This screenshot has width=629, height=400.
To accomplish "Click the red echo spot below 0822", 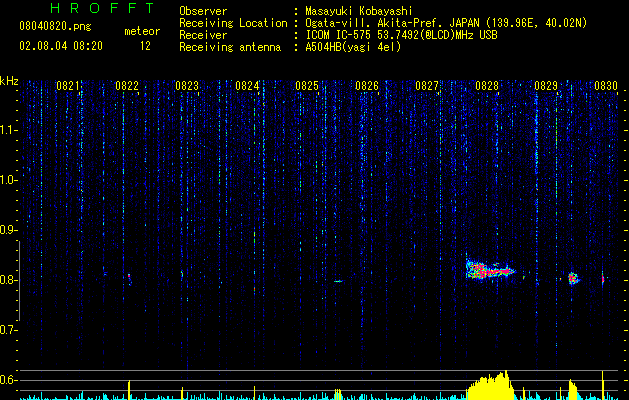I will click(x=129, y=278).
